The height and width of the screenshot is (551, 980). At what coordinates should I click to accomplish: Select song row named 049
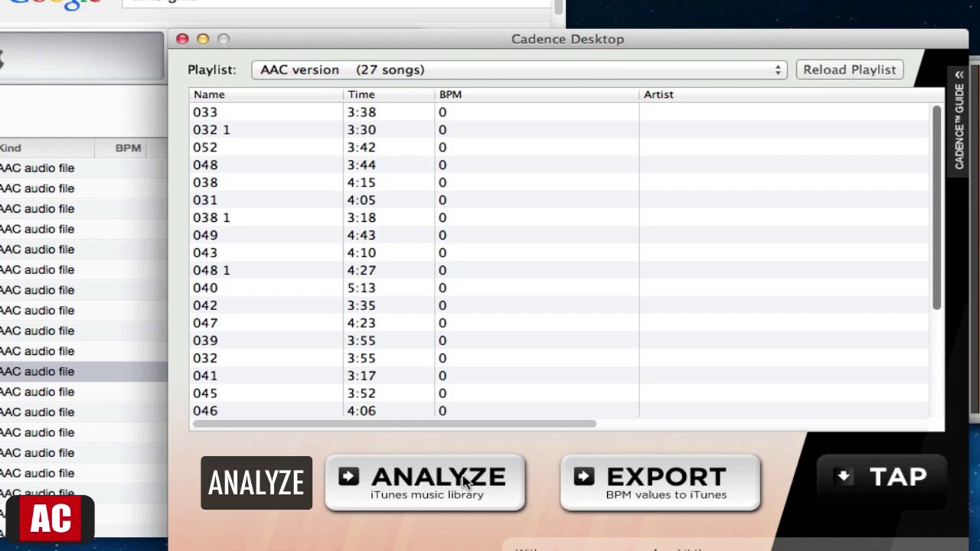click(x=559, y=235)
